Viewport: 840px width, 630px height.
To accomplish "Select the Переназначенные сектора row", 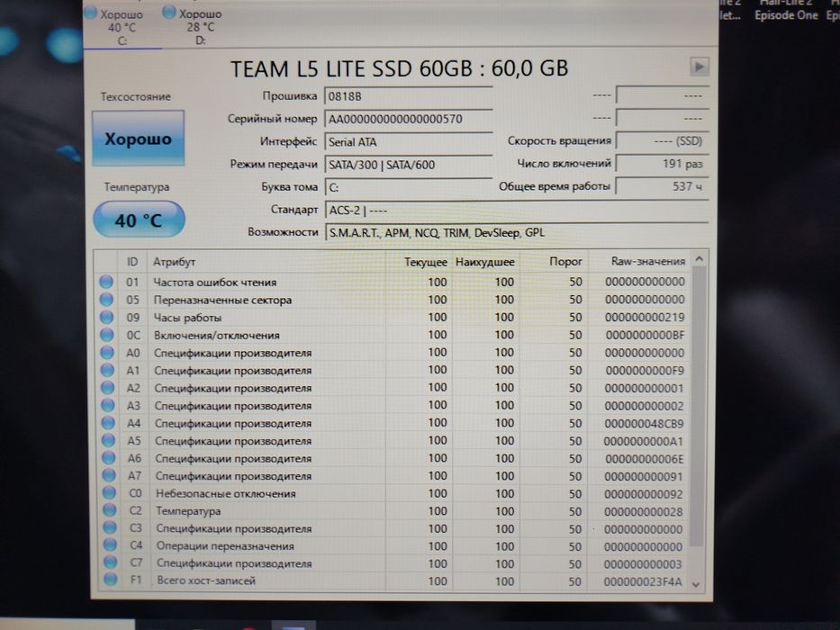I will (x=393, y=300).
